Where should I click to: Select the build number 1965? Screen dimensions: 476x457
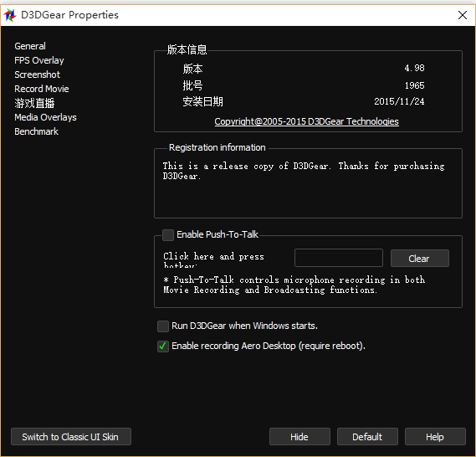414,85
